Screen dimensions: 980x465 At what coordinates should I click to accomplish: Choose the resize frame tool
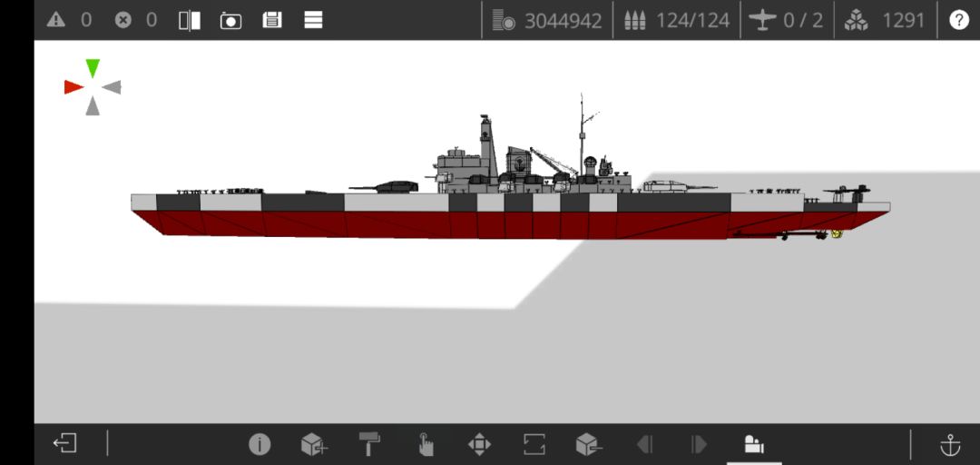pos(534,444)
